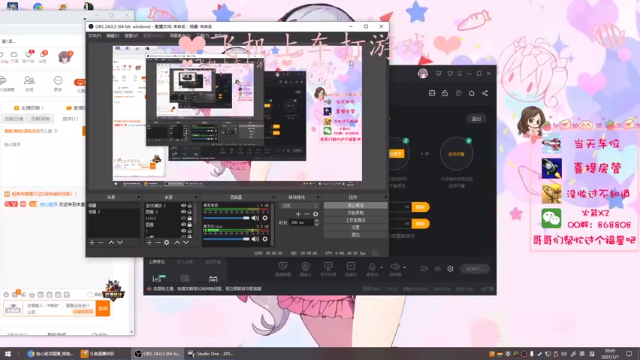Click Start Recording button in Controls
This screenshot has width=640, height=360.
click(356, 213)
